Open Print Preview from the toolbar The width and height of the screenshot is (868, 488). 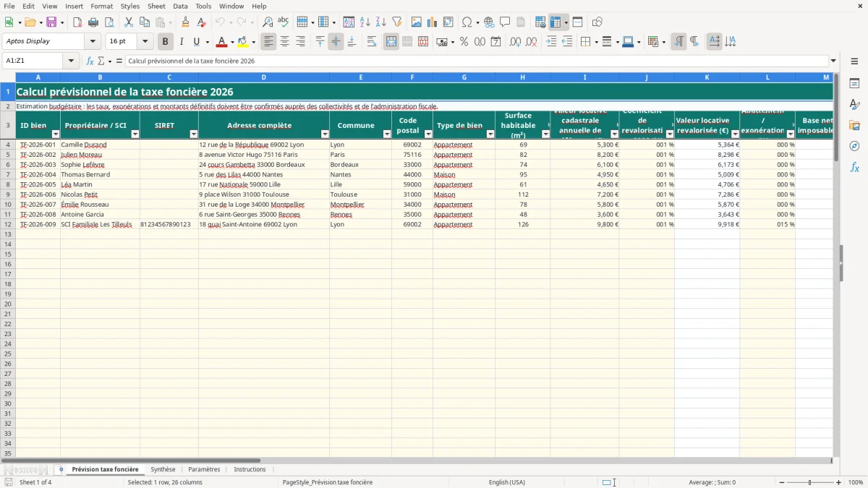109,22
